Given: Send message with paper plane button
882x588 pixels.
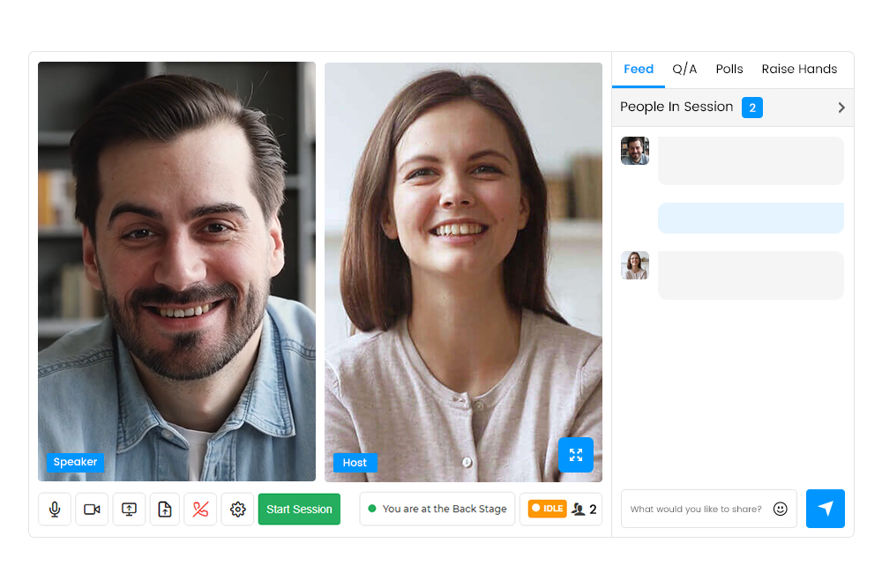Looking at the screenshot, I should click(825, 509).
